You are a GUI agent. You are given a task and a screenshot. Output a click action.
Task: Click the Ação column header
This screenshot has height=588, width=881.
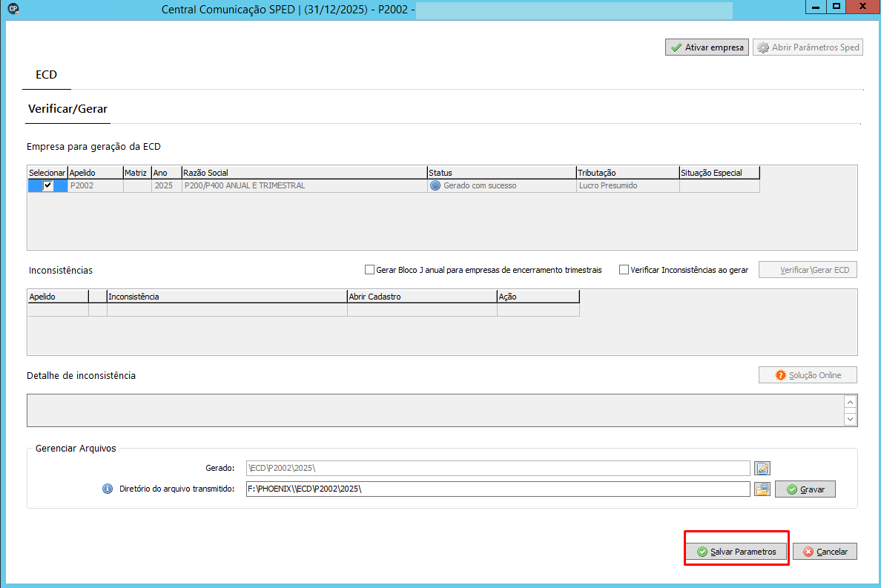click(538, 297)
